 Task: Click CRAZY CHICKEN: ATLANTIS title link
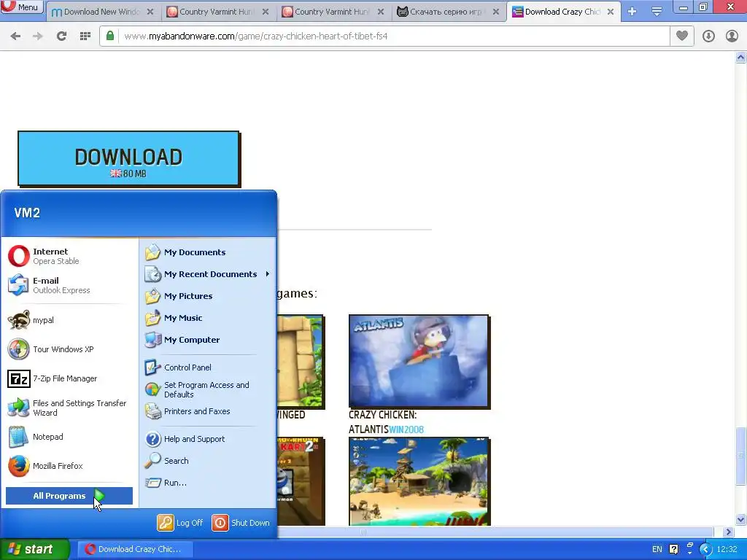382,422
